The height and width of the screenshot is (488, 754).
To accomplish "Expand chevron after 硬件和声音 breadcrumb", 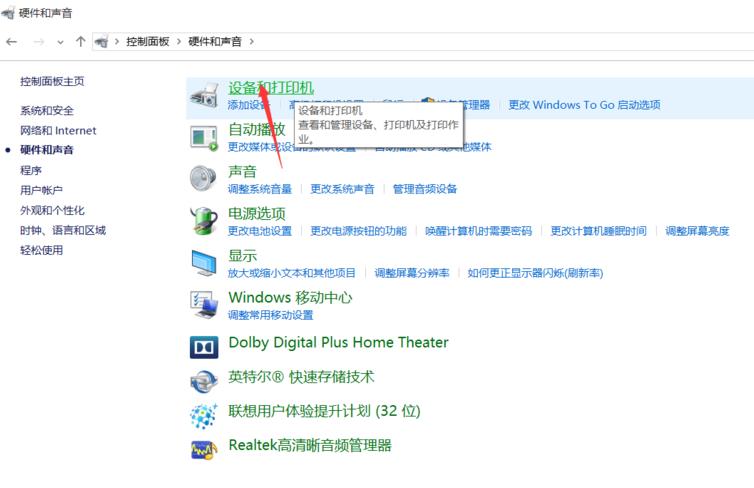I will point(251,42).
